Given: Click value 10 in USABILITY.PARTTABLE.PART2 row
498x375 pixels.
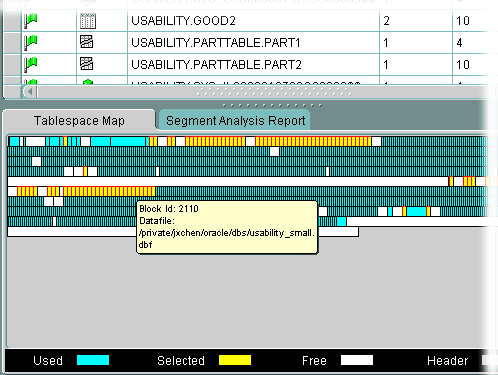Looking at the screenshot, I should tap(463, 64).
